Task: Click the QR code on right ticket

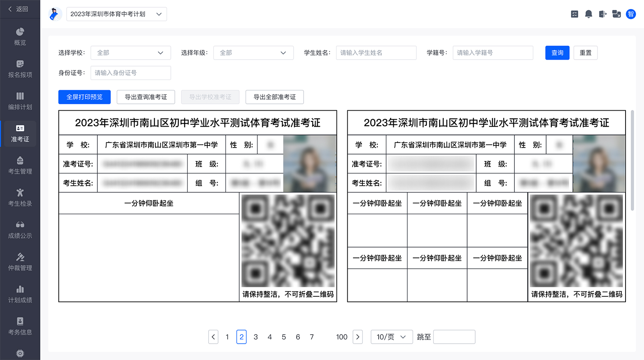Action: 577,241
